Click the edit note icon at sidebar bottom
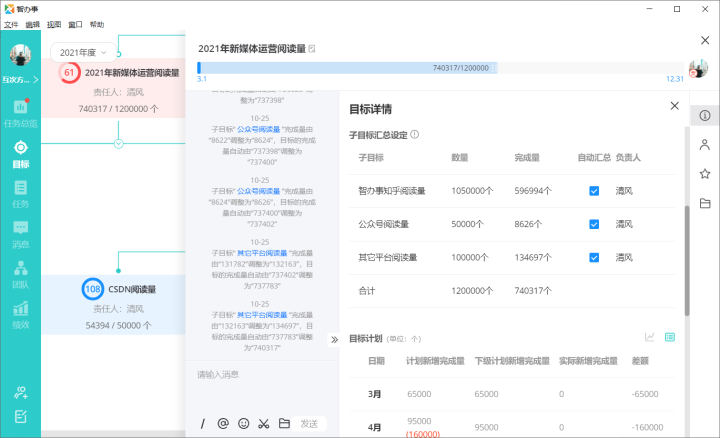 click(x=21, y=416)
